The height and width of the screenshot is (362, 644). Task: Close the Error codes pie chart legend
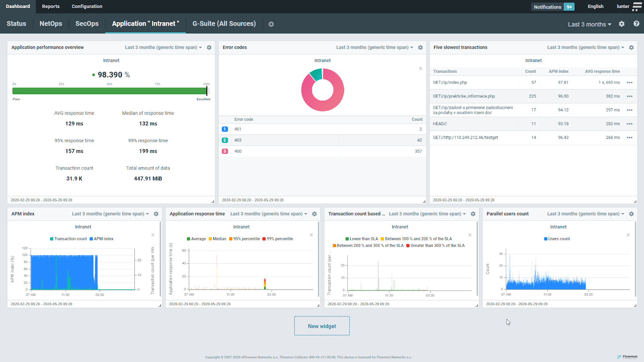(421, 68)
